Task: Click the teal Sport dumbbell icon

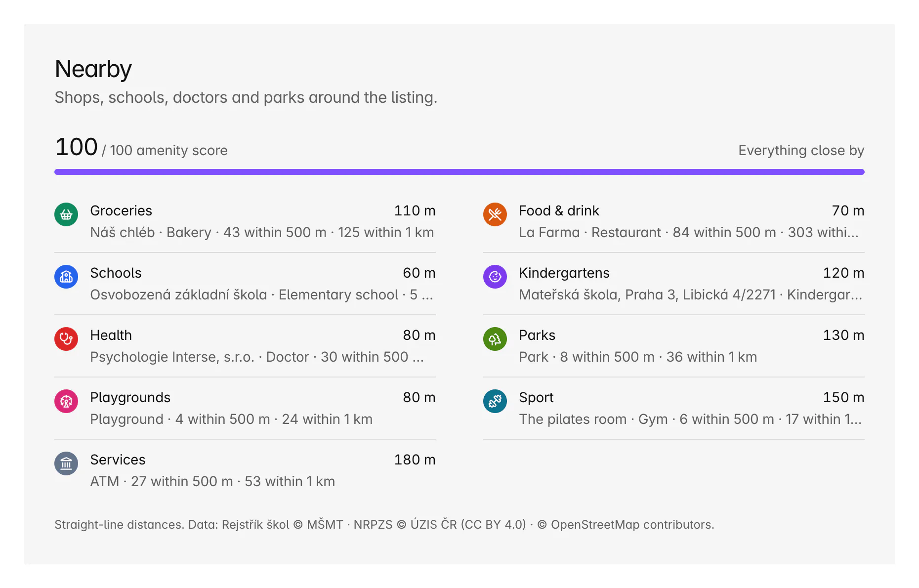Action: 495,401
